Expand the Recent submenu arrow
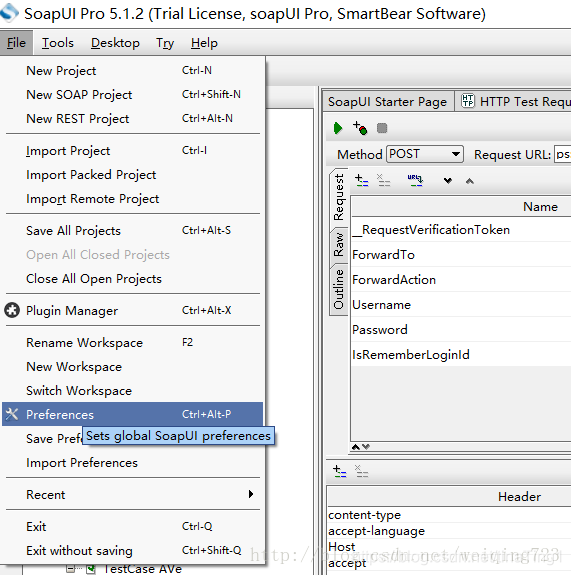This screenshot has width=571, height=575. coord(251,494)
